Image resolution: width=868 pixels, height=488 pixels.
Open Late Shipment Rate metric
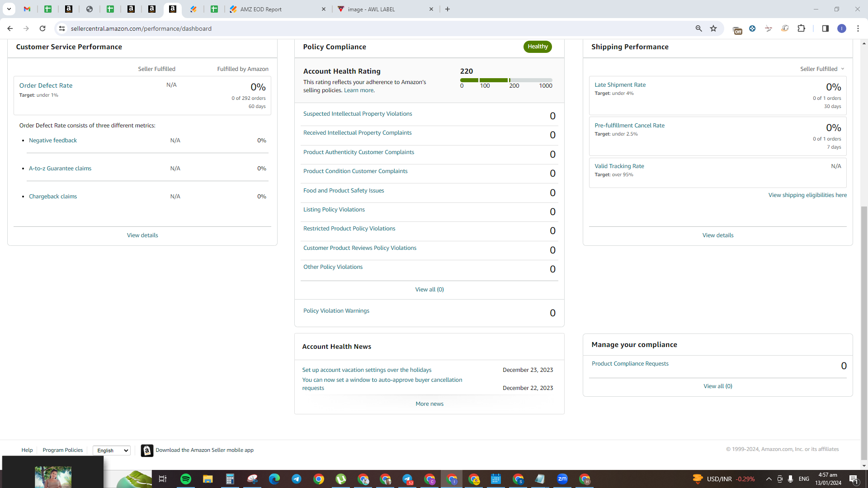(620, 85)
